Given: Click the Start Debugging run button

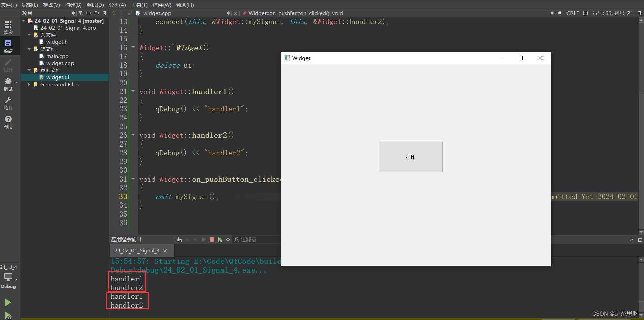Looking at the screenshot, I should click(x=8, y=316).
